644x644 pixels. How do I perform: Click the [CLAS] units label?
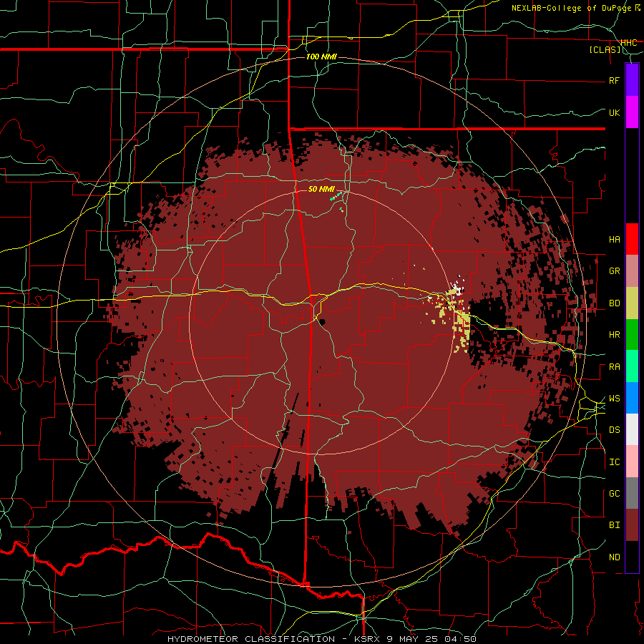605,50
